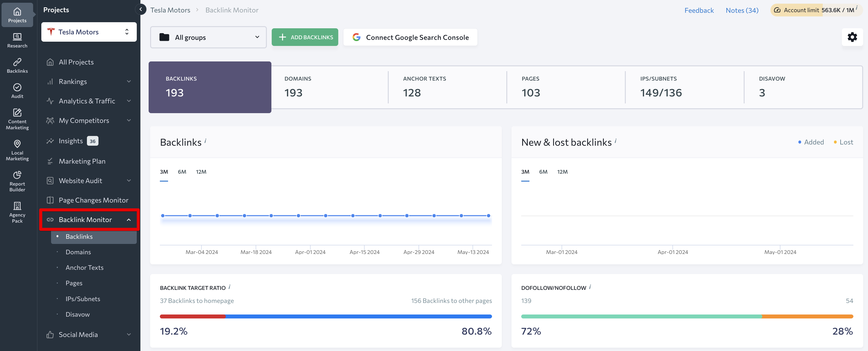Screen dimensions: 868x351
Task: Click the Google logo icon
Action: pyautogui.click(x=356, y=37)
